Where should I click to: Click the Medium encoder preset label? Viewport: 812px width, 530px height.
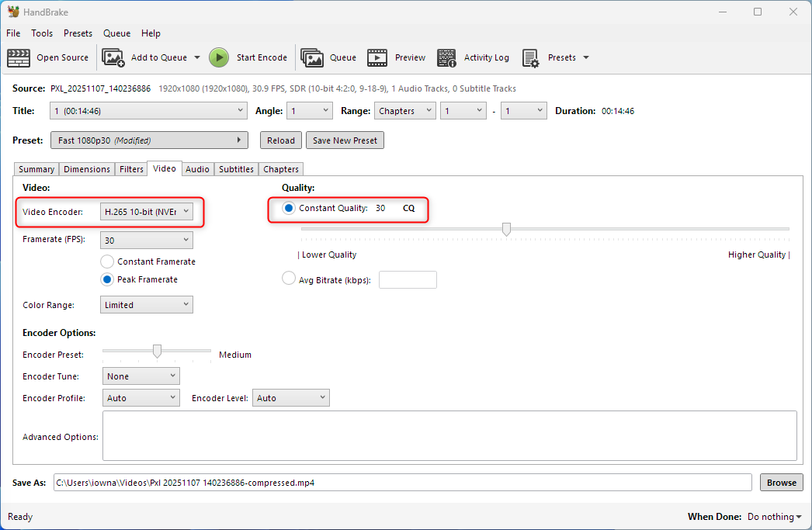pyautogui.click(x=235, y=355)
